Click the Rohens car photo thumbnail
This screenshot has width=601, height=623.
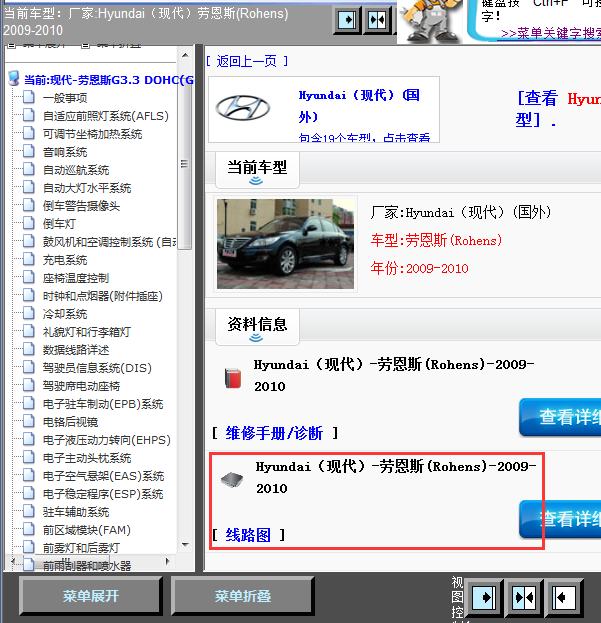(x=285, y=244)
